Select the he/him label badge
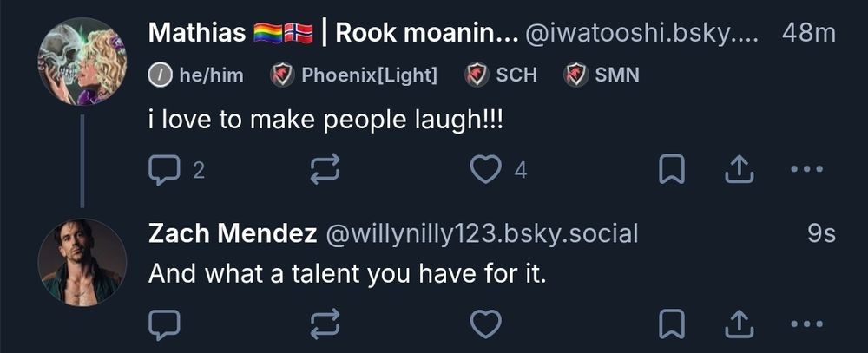 196,75
